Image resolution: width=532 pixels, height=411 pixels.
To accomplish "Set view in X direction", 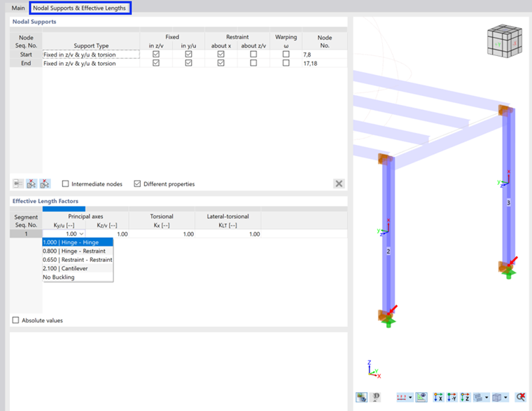I will pos(438,397).
